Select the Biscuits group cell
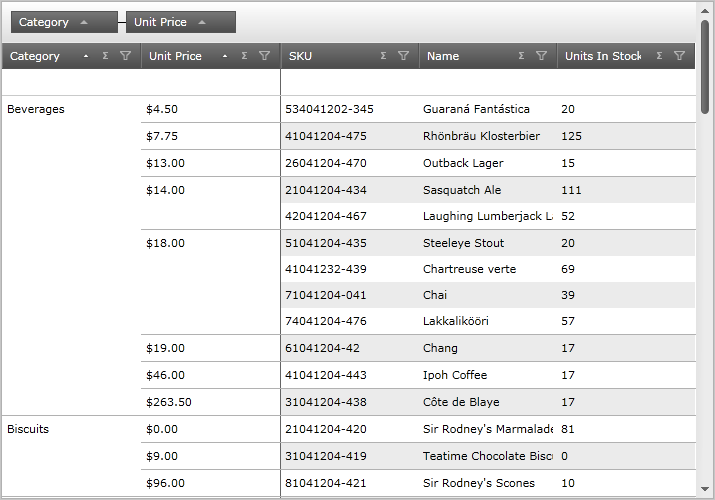Image resolution: width=715 pixels, height=500 pixels. coord(28,429)
